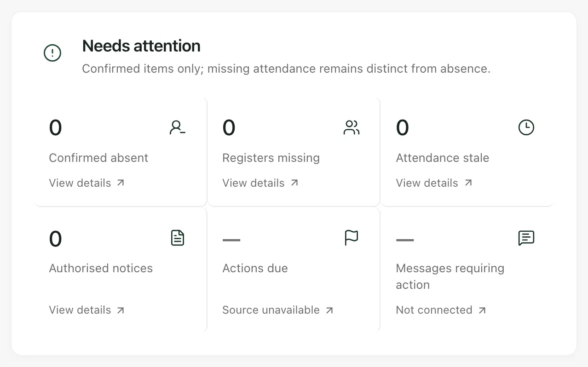Click the Attendance stale label

coord(443,158)
